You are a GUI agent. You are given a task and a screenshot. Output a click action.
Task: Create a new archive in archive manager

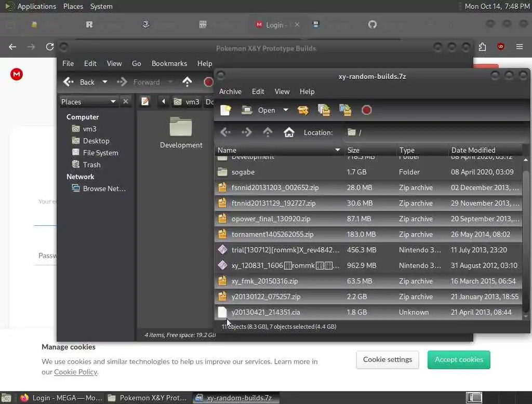click(225, 110)
